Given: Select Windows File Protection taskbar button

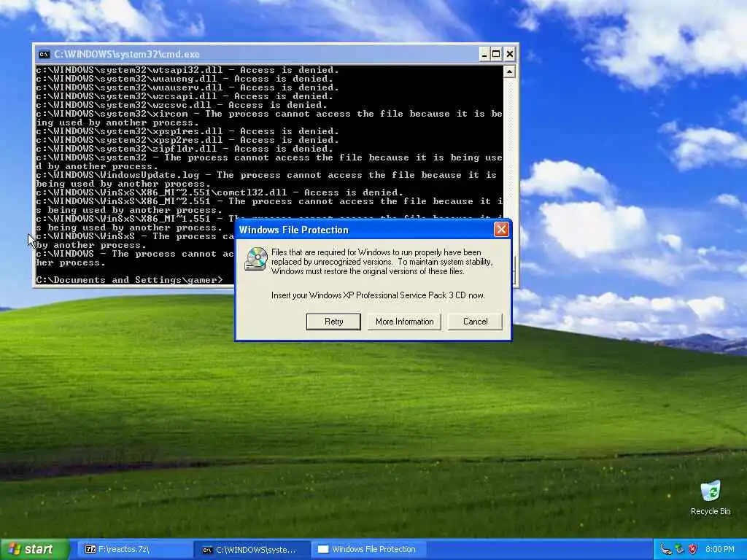Looking at the screenshot, I should [368, 549].
